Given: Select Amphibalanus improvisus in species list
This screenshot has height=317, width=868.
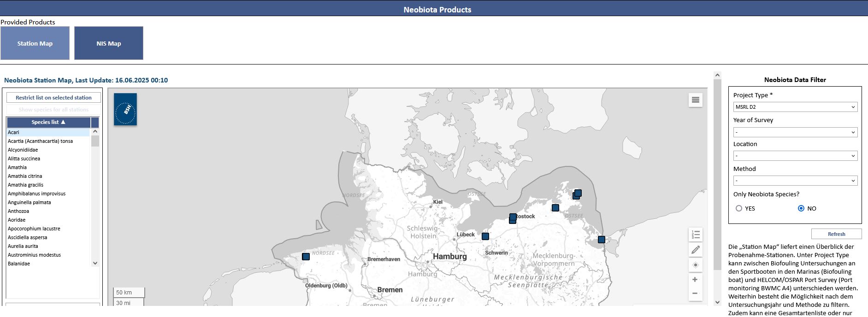Looking at the screenshot, I should (37, 194).
